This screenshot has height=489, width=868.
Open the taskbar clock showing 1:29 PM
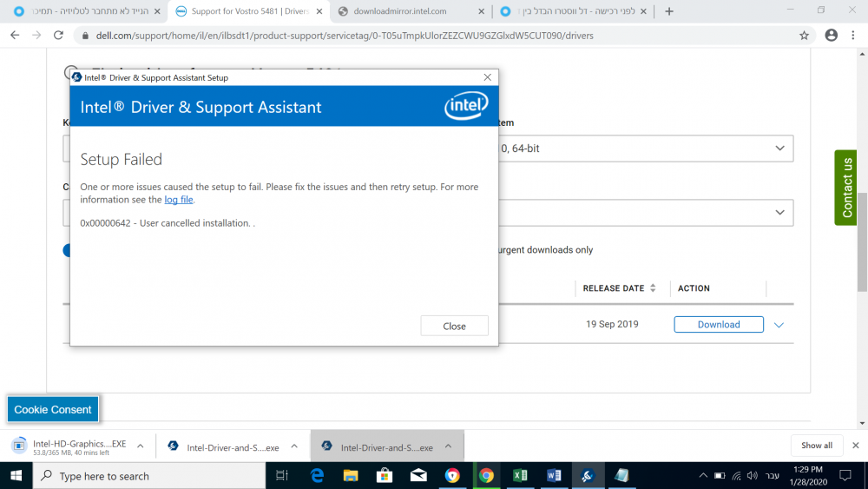click(x=808, y=476)
